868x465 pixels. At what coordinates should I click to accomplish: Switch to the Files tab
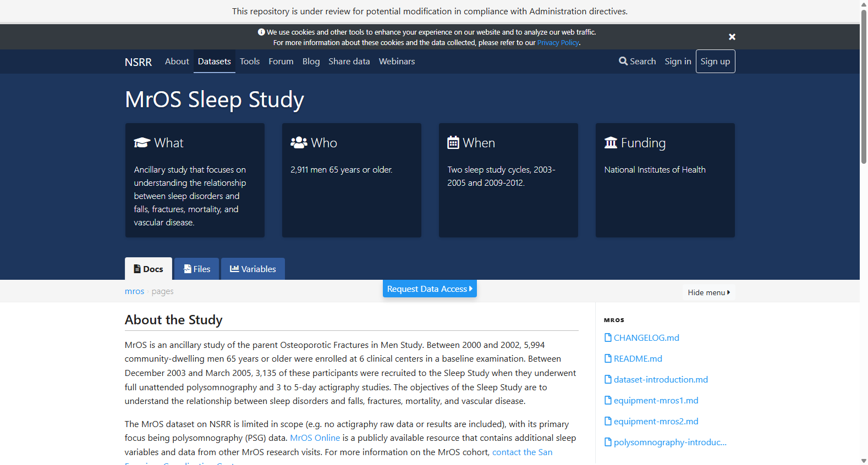point(197,269)
